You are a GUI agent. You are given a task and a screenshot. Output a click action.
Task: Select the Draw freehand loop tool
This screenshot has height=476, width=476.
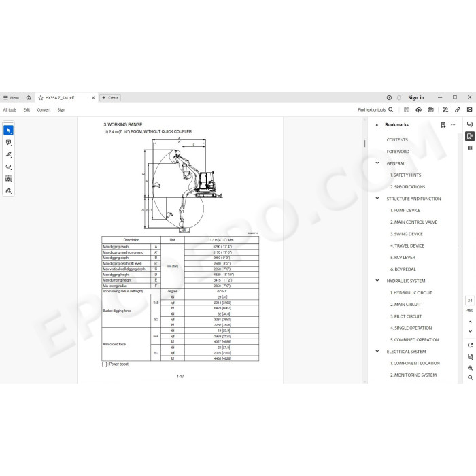click(8, 167)
